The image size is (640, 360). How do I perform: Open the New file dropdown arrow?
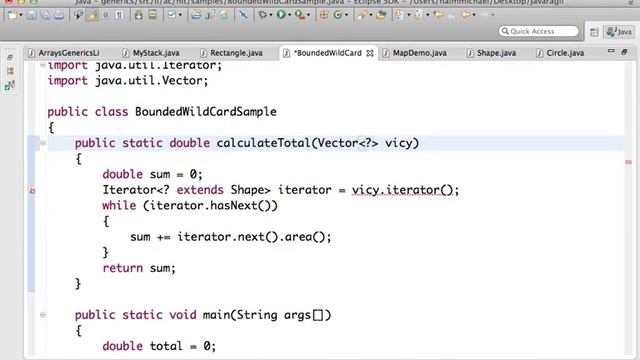point(20,16)
